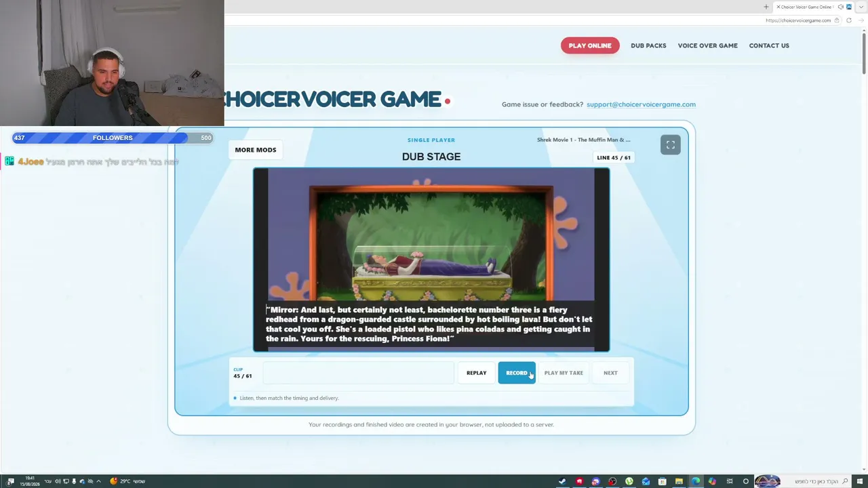The height and width of the screenshot is (488, 868).
Task: Email support@choicervoicergame.com link
Action: [x=641, y=104]
